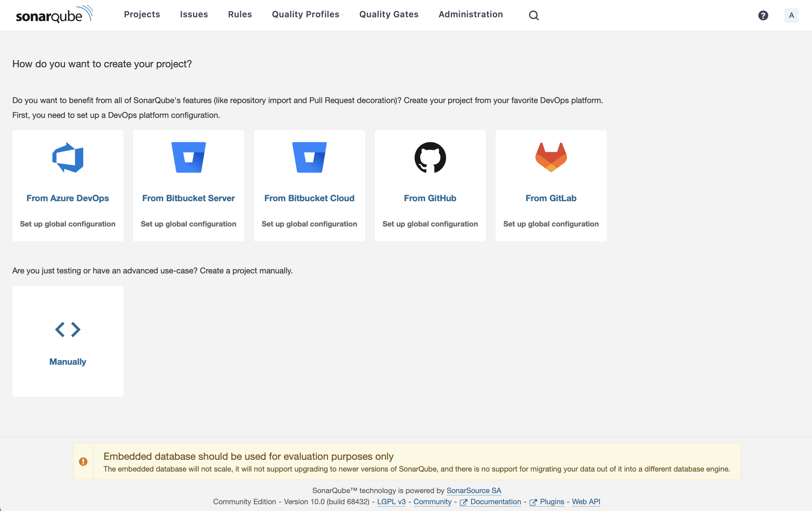Click the GitHub octocat icon

[430, 158]
